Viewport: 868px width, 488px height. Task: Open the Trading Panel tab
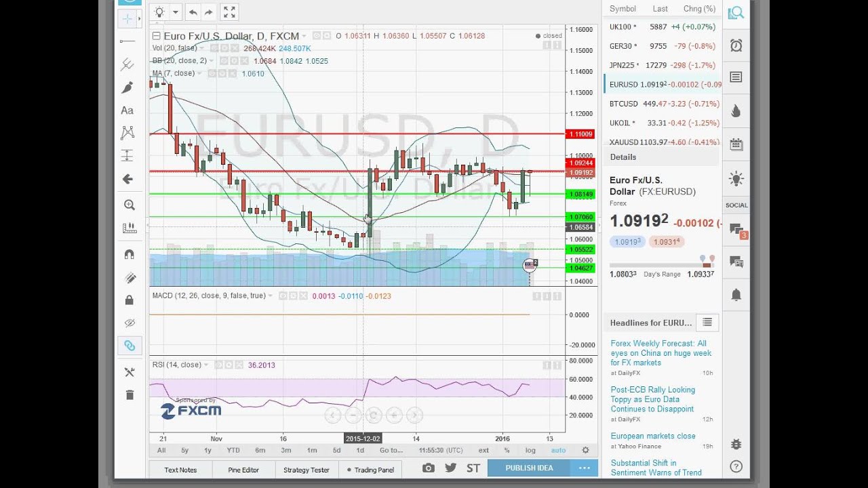click(x=370, y=470)
